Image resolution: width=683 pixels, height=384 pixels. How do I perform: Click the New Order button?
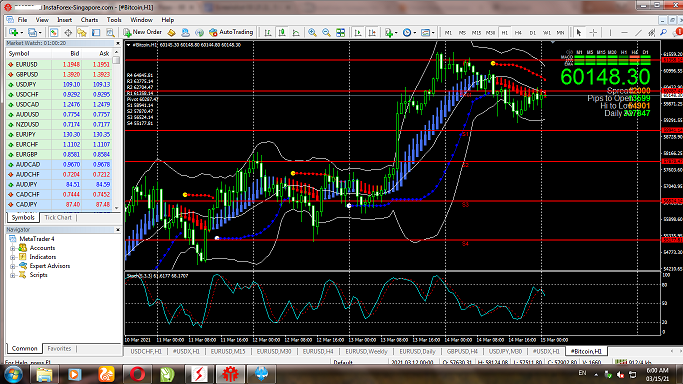click(x=142, y=32)
